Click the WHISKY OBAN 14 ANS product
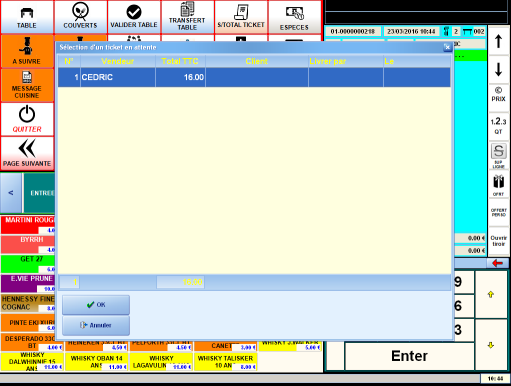This screenshot has width=511, height=386. 96,362
